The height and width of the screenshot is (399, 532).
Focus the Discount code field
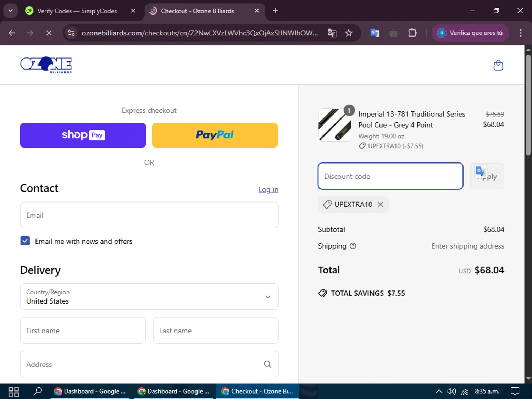pyautogui.click(x=390, y=176)
